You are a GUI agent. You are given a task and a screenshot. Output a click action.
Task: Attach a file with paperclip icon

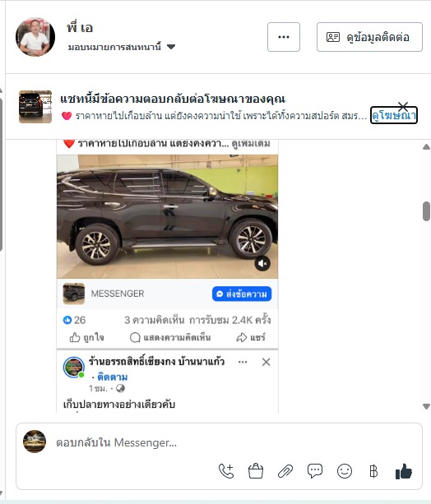coord(285,471)
